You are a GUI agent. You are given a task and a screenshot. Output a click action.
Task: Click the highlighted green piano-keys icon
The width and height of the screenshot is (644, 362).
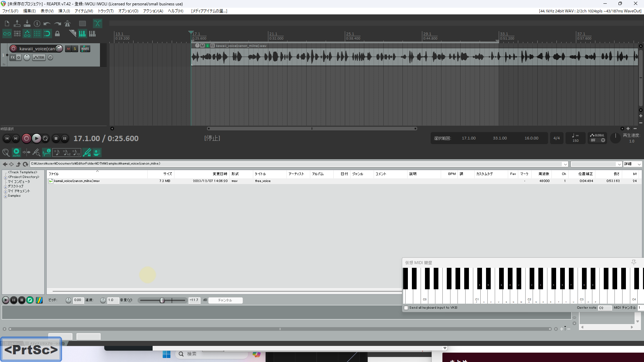pos(82,34)
